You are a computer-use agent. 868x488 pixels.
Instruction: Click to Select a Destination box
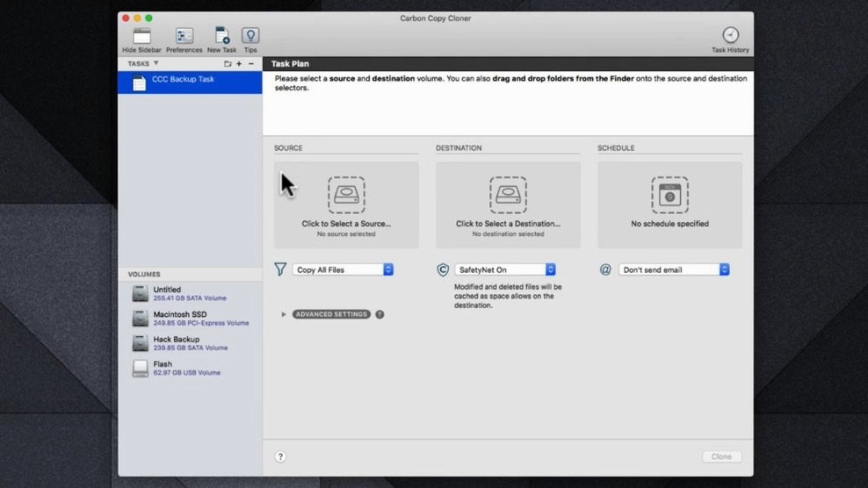click(x=508, y=205)
